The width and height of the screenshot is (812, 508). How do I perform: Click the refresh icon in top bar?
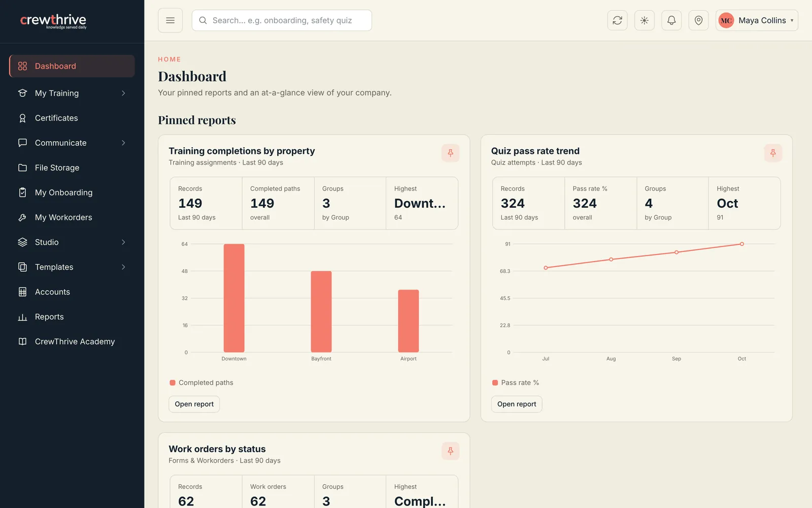(x=617, y=20)
